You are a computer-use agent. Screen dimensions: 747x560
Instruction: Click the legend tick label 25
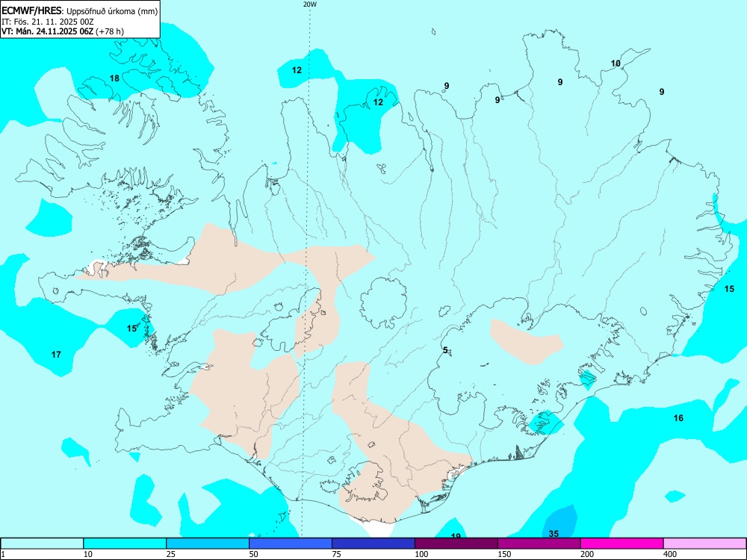170,554
